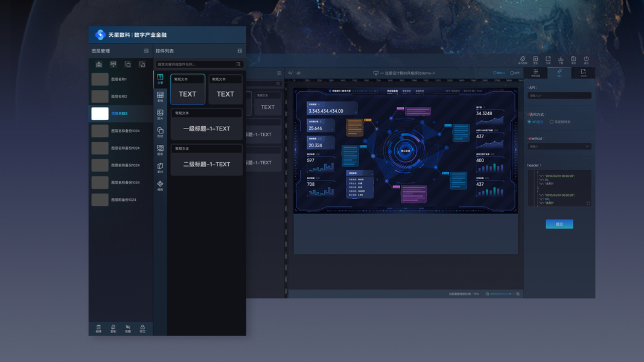
Task: Click the API url input field
Action: tap(560, 96)
